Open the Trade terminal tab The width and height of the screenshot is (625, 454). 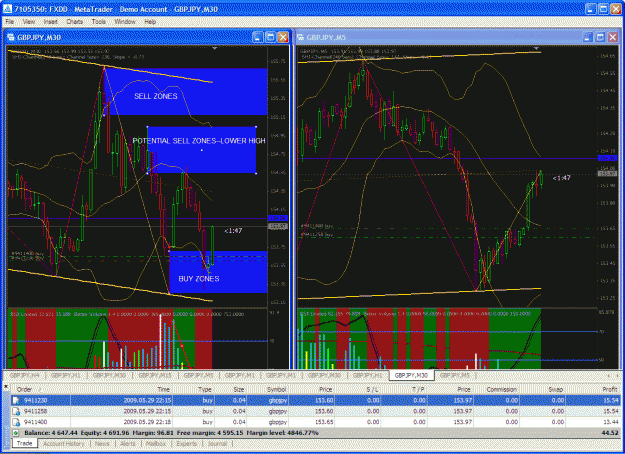click(24, 443)
